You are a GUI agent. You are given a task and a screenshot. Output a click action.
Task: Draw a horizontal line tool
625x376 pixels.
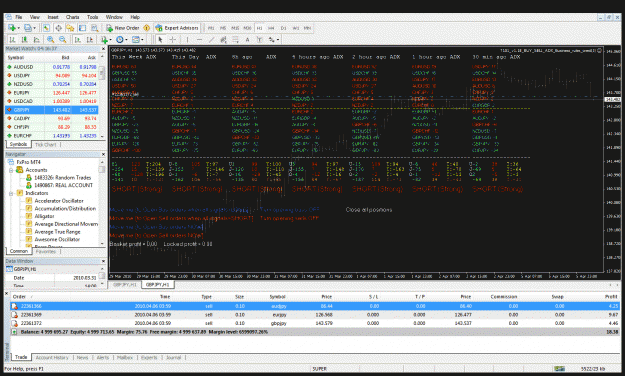(x=199, y=39)
